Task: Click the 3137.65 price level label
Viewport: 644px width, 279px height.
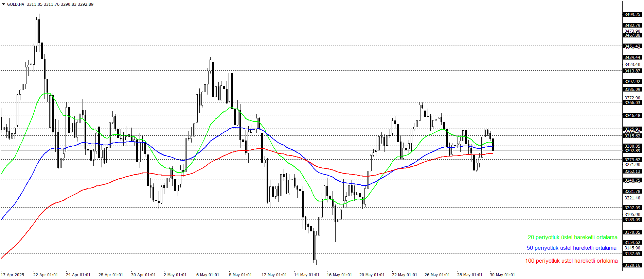Action: pyautogui.click(x=632, y=253)
